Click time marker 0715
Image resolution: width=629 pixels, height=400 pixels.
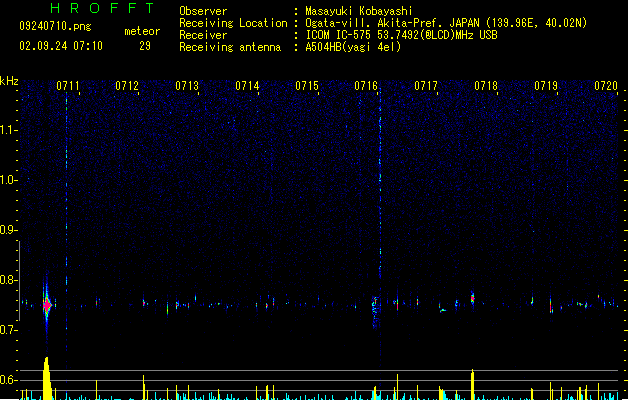(x=307, y=86)
